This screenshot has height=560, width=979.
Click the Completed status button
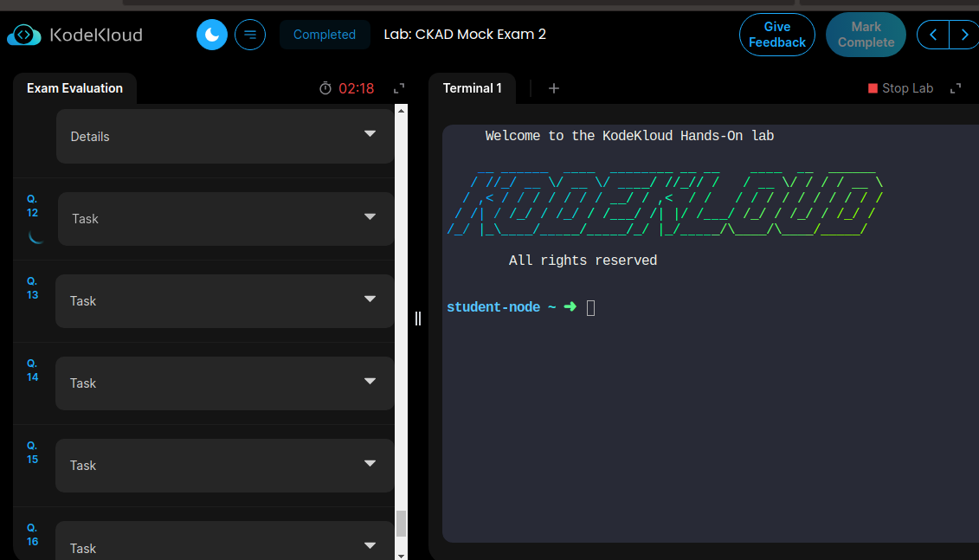(325, 35)
